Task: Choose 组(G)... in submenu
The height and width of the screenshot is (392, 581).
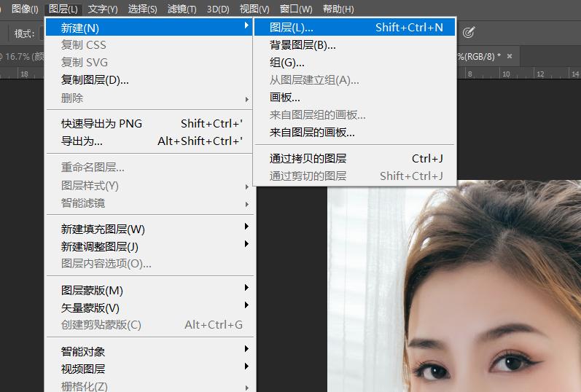Action: [x=354, y=62]
